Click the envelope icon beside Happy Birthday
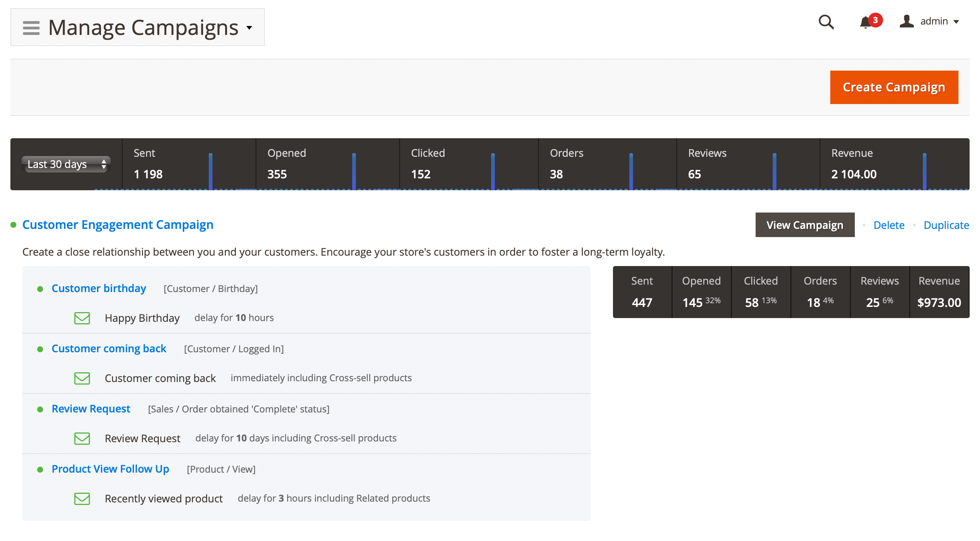 [82, 318]
